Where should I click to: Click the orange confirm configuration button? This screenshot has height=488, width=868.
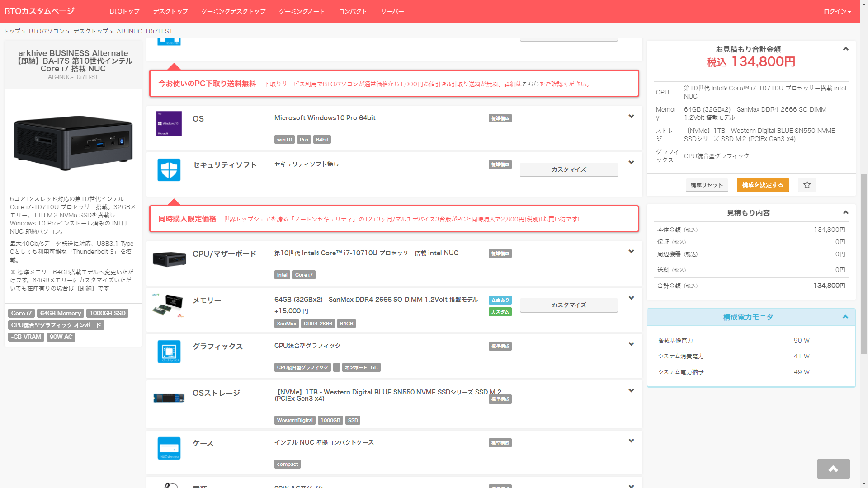coord(763,185)
